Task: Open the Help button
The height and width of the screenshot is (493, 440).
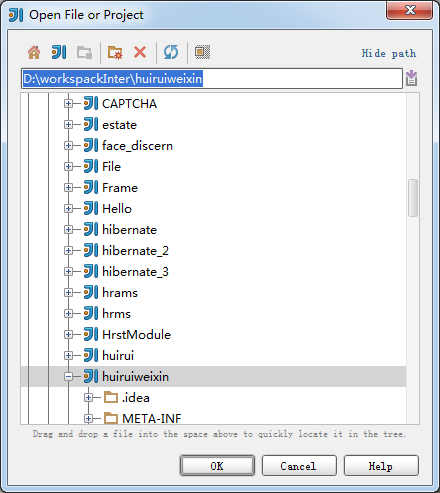Action: pos(381,466)
